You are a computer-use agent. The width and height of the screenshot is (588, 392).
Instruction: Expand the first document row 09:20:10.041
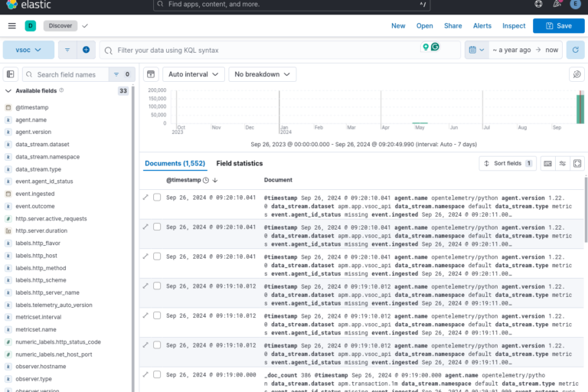coord(145,198)
